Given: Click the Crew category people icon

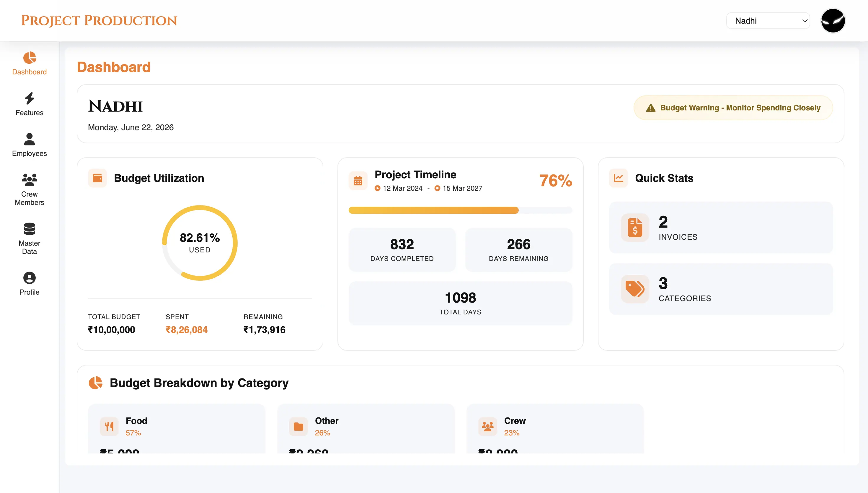Looking at the screenshot, I should 487,427.
